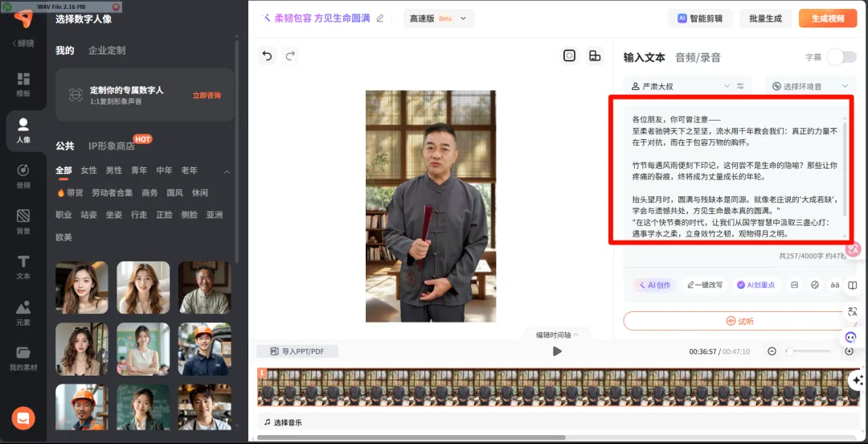Filter avatars by 全部
The height and width of the screenshot is (444, 868).
63,171
